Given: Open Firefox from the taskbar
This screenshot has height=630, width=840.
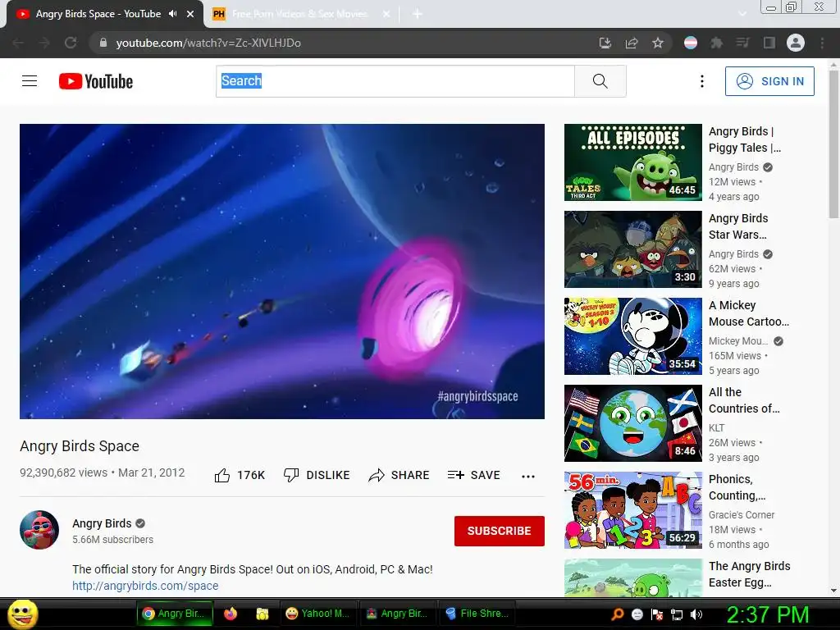Looking at the screenshot, I should click(231, 614).
